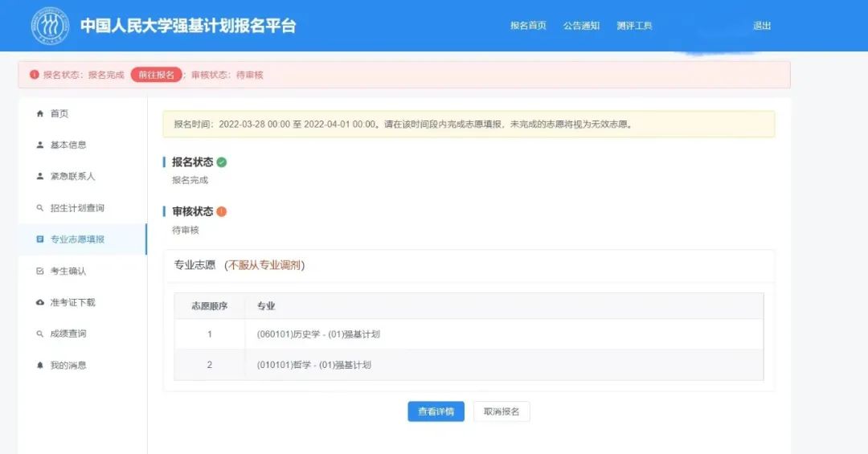
Task: Click the 待审核 text under 审核状态 heading
Action: pos(186,230)
